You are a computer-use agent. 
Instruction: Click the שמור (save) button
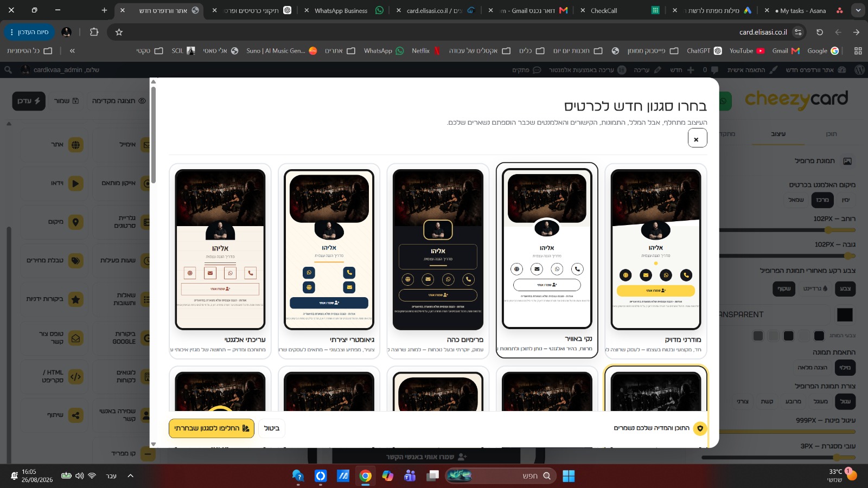click(x=66, y=101)
